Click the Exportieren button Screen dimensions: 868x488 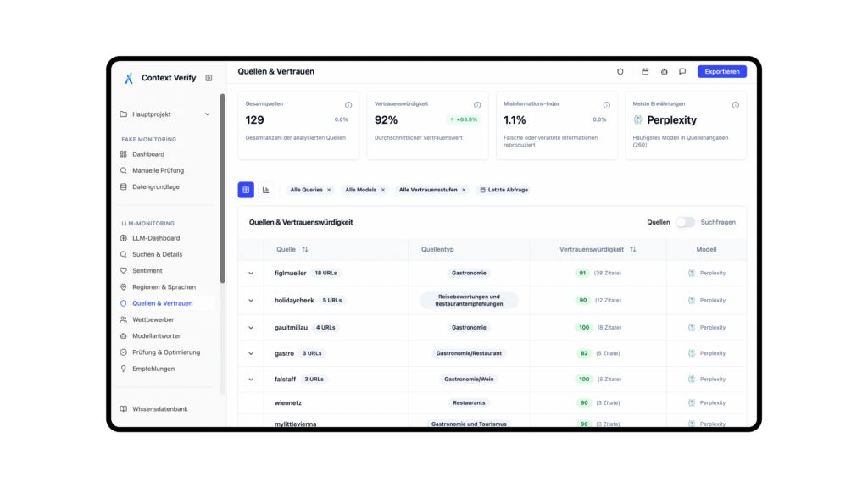tap(721, 71)
